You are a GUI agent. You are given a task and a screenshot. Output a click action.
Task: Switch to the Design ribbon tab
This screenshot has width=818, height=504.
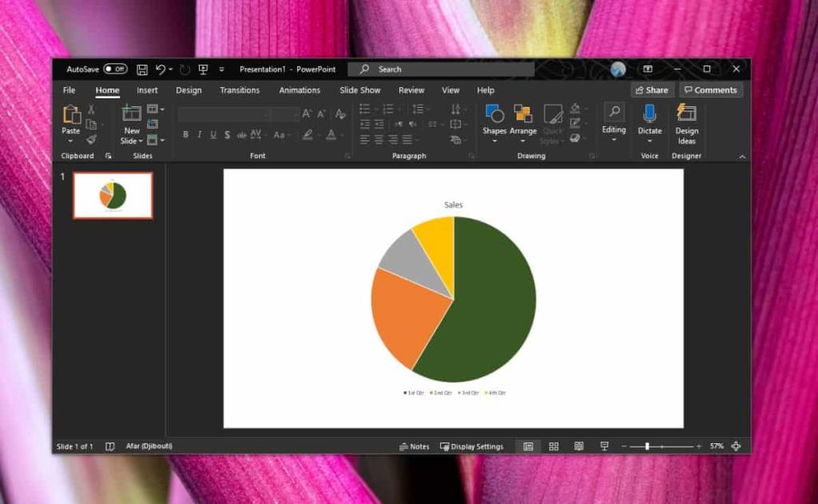pyautogui.click(x=189, y=89)
